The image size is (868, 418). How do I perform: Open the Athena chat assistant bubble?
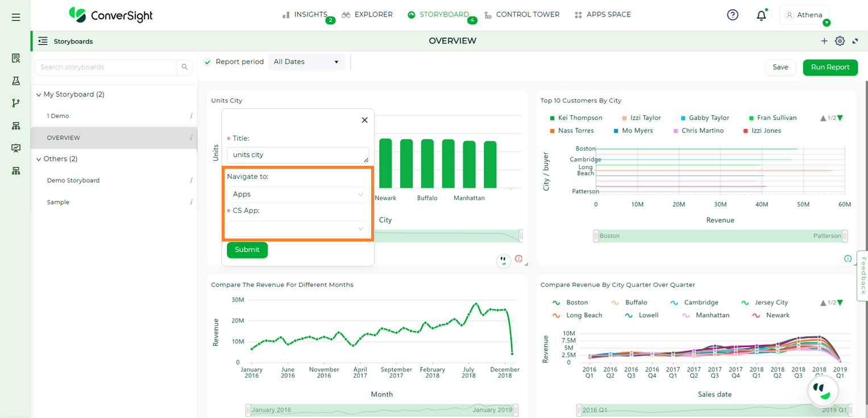click(823, 390)
